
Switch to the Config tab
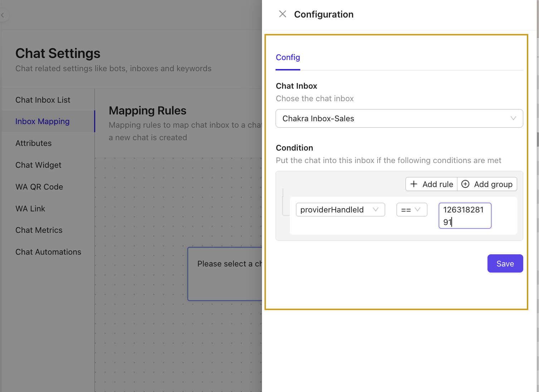point(288,58)
